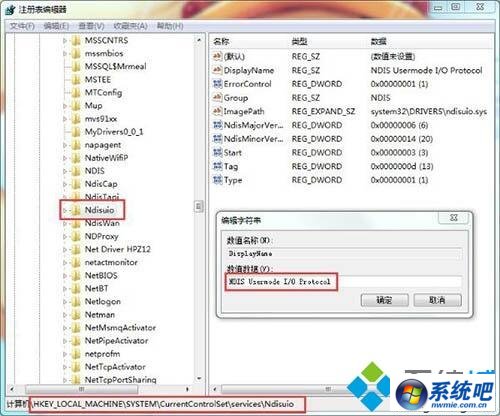Open the 文件(F) menu
This screenshot has height=416, width=500.
(x=22, y=26)
